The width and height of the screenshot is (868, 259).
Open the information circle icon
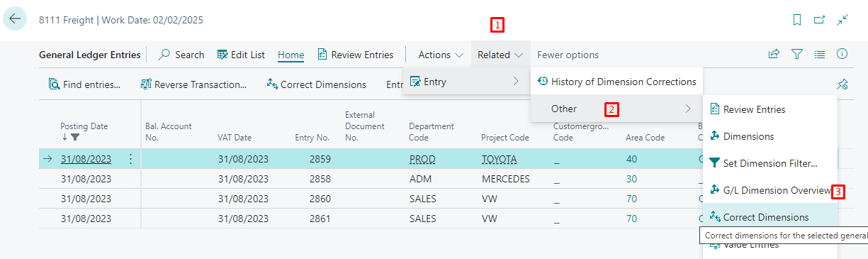[x=842, y=54]
